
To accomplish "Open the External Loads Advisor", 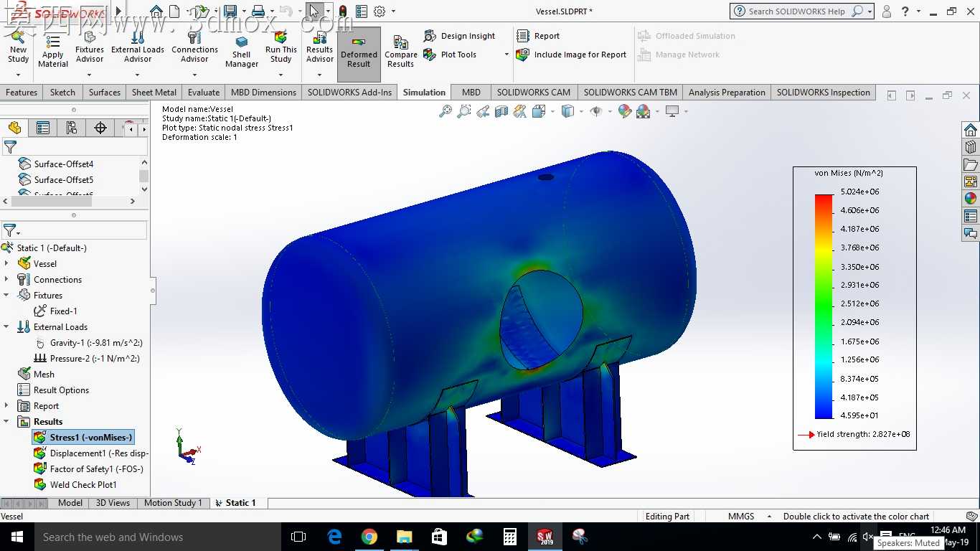I will (138, 47).
